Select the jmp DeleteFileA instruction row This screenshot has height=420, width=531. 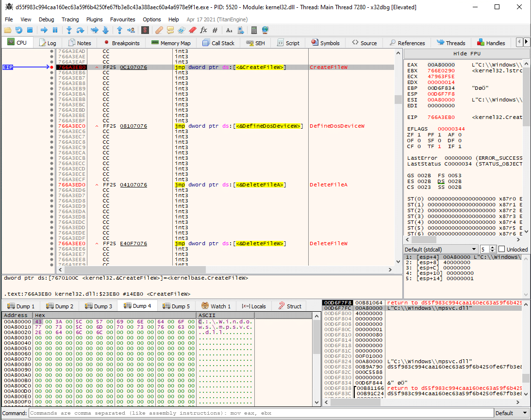coord(225,185)
